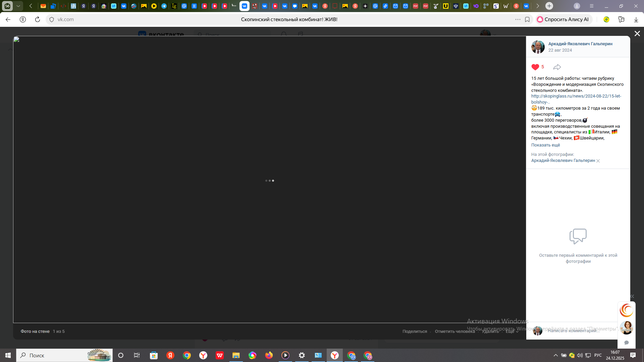
Task: Open the browser downloads icon
Action: click(636, 19)
